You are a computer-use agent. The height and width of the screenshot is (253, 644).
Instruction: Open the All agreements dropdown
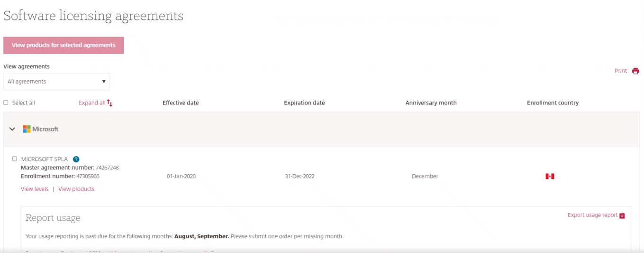(x=56, y=82)
